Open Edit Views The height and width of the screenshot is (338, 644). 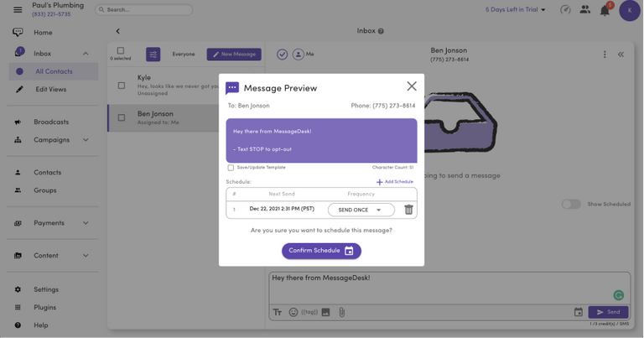51,89
